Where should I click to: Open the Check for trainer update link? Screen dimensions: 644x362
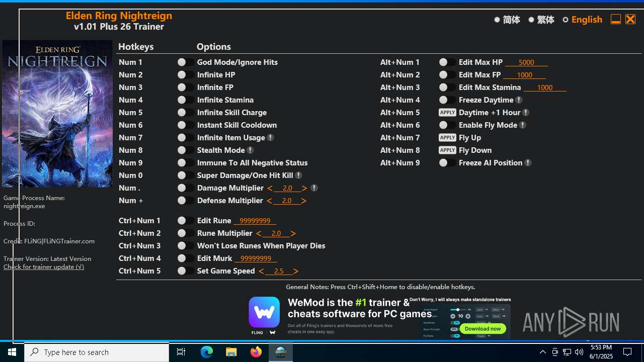(x=44, y=267)
